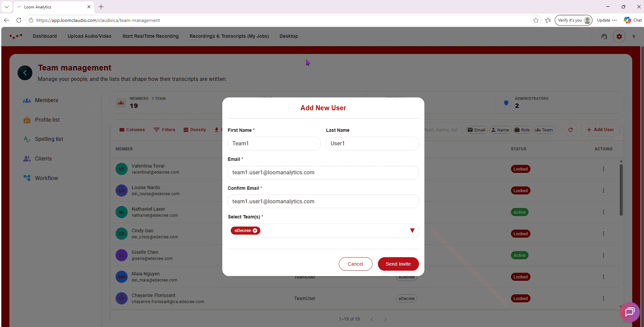Open the Profile list sidebar item
Image resolution: width=644 pixels, height=327 pixels.
pos(57,120)
